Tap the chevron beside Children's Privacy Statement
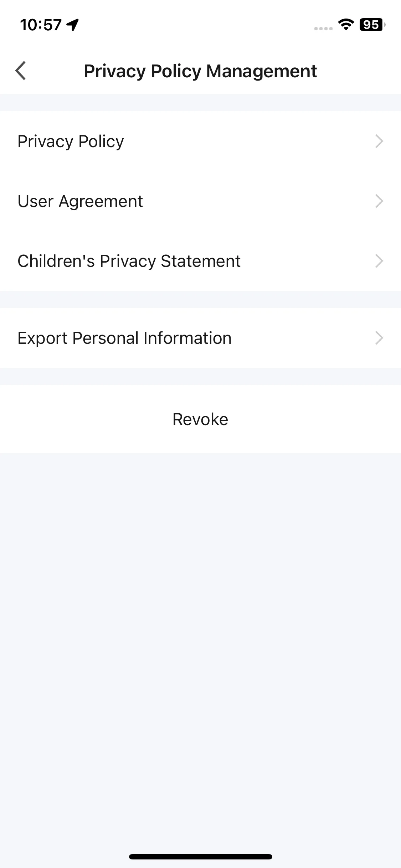401x868 pixels. (x=379, y=261)
